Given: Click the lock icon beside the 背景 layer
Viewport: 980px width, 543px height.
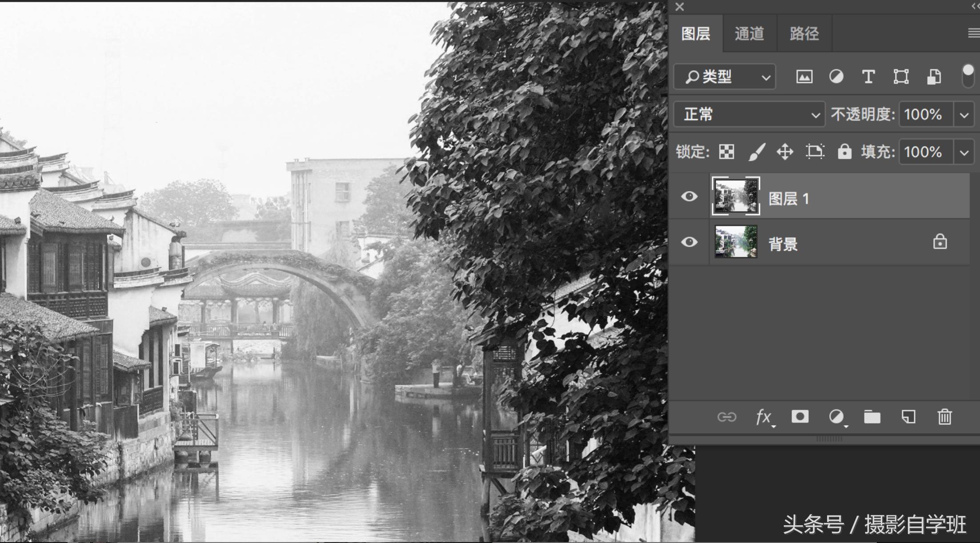Looking at the screenshot, I should coord(940,242).
